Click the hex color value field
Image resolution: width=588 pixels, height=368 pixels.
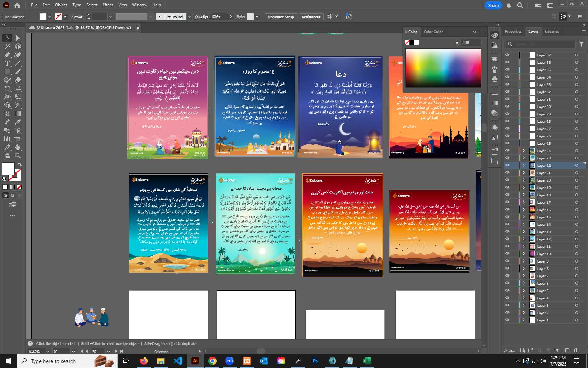point(471,42)
